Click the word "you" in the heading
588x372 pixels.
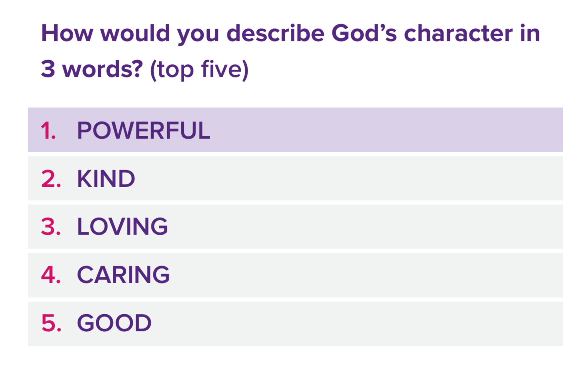[198, 35]
